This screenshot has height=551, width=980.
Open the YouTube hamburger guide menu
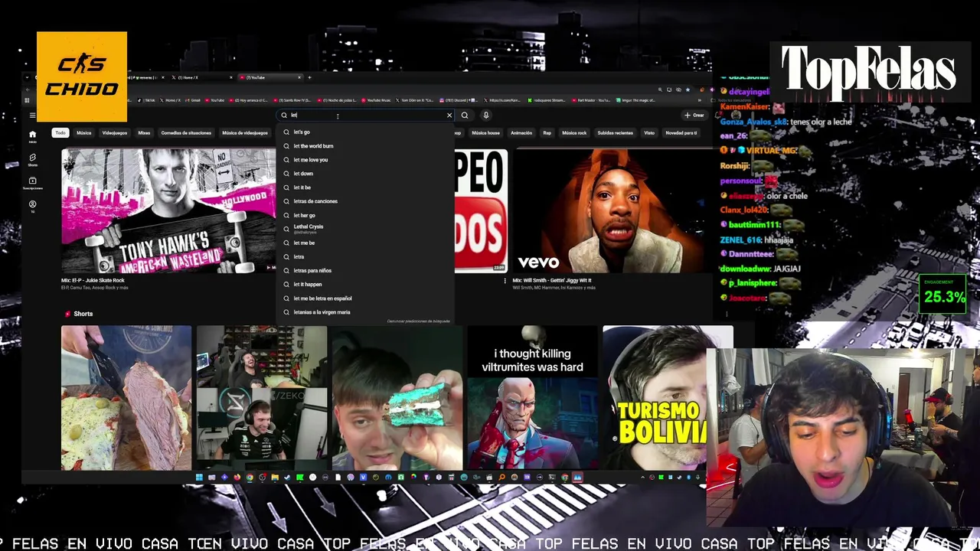coord(32,116)
